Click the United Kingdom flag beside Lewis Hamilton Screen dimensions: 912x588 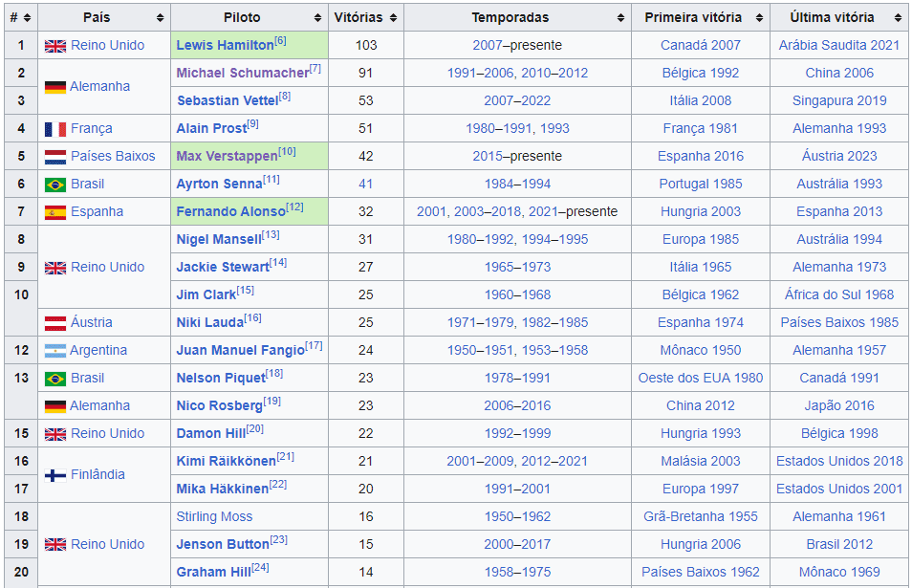coord(54,46)
